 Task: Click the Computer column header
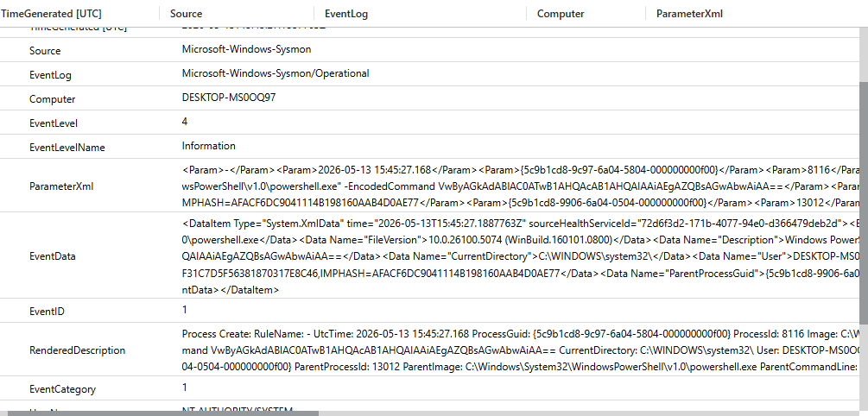tap(561, 14)
